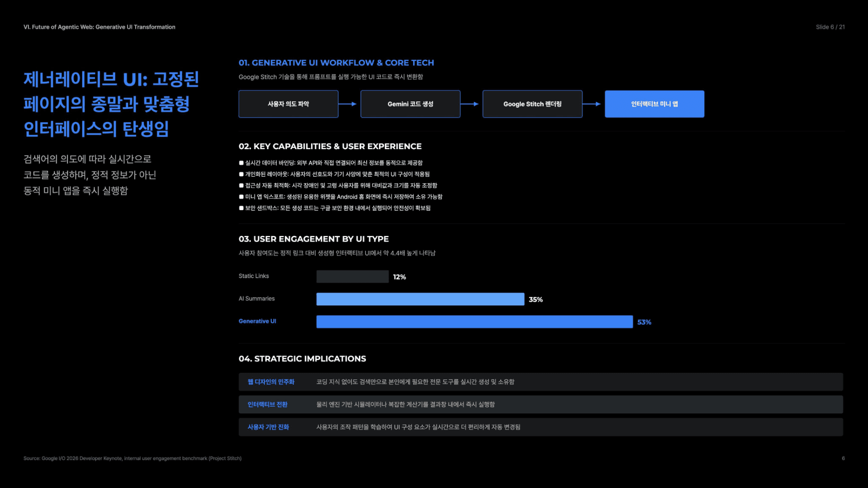Screen dimensions: 868x488
Task: Click the '실시간 데이터 바인딩' bullet line
Action: [331, 163]
